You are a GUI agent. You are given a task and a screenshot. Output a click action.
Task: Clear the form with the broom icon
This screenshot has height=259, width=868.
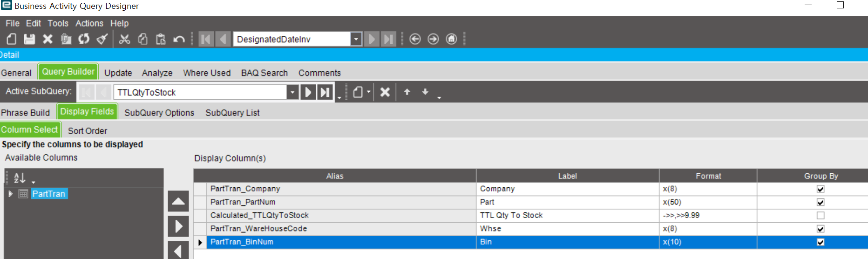(102, 39)
